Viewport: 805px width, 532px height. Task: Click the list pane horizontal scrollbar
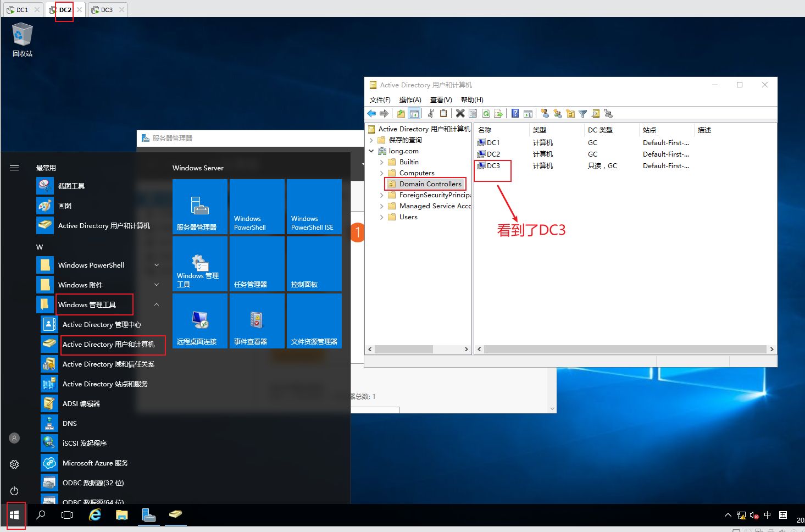[625, 349]
